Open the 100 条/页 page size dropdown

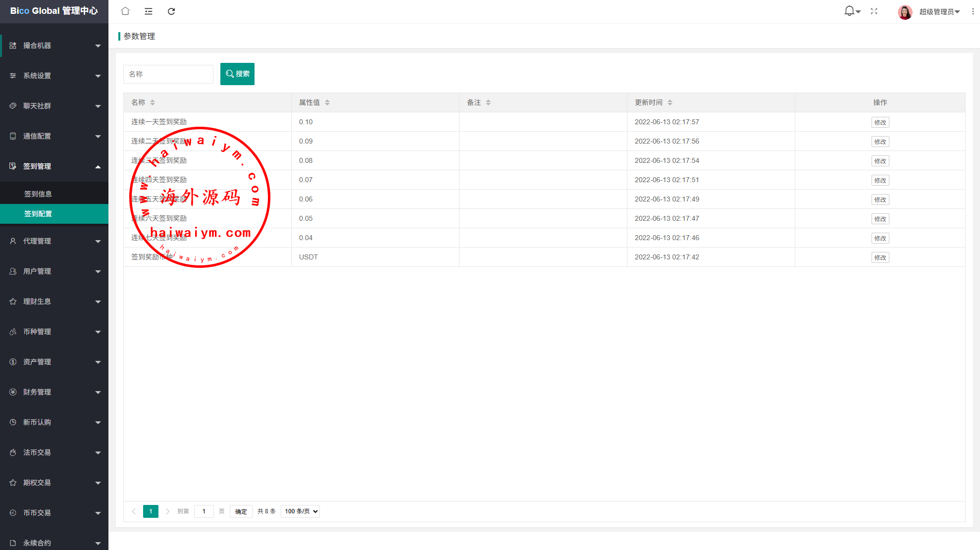point(300,511)
